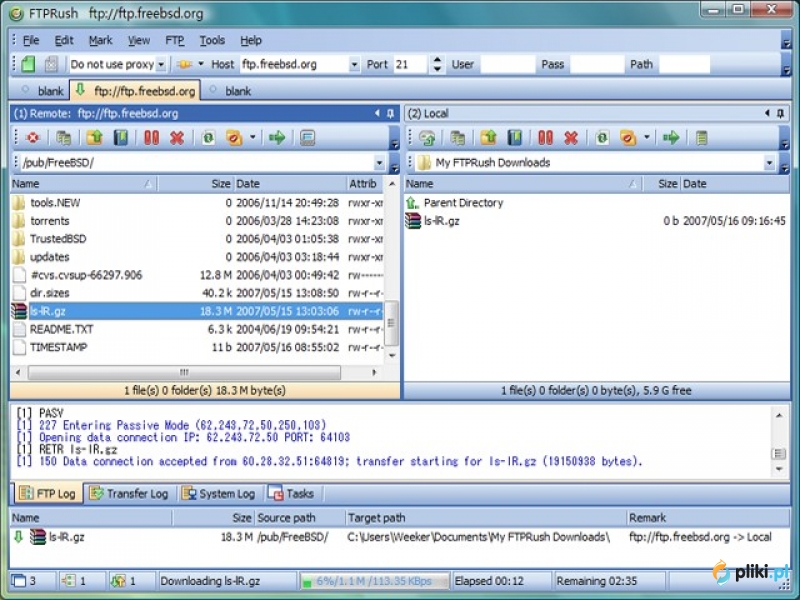Pin the Remote panel with pushpin
The width and height of the screenshot is (800, 600).
[390, 113]
